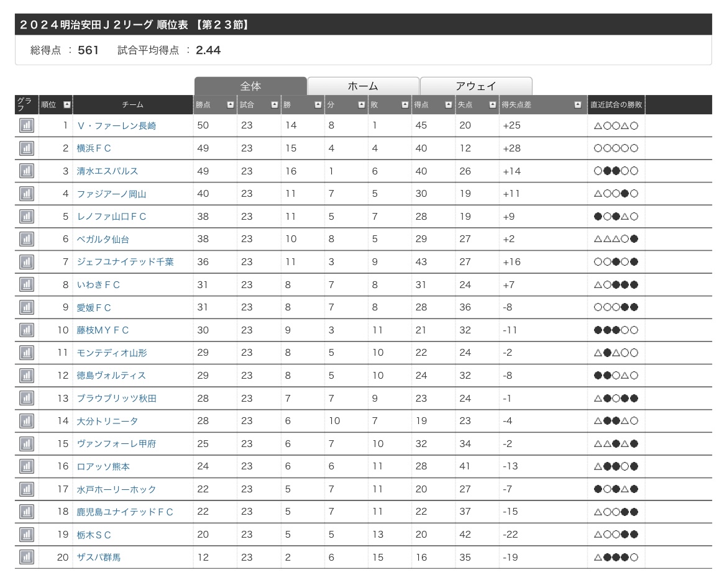The width and height of the screenshot is (727, 588).
Task: Open graph icon for ブラウブリッツ秋田 row
Action: [x=27, y=398]
